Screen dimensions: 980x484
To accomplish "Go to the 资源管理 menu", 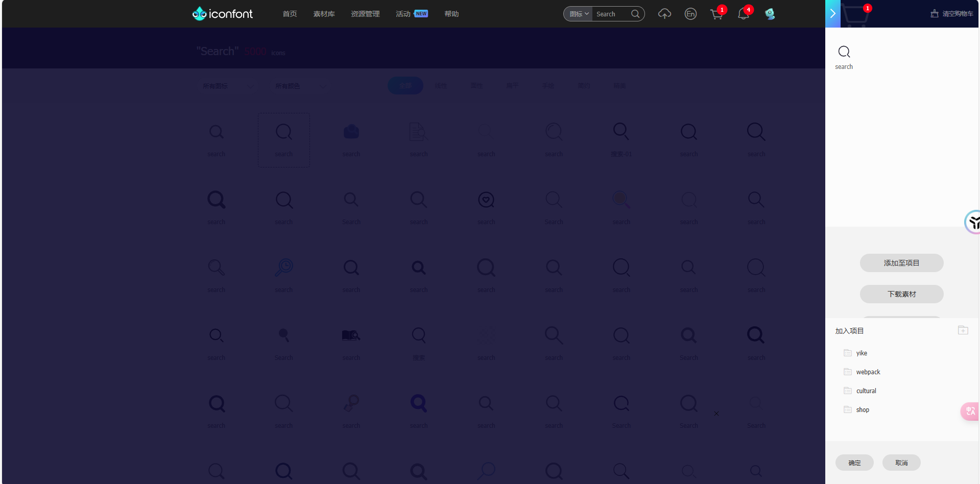I will click(x=365, y=14).
